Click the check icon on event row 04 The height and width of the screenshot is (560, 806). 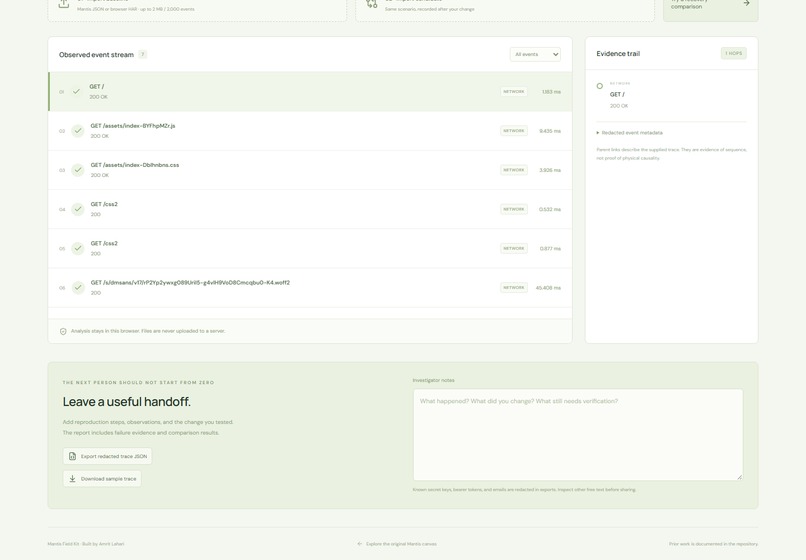click(78, 209)
